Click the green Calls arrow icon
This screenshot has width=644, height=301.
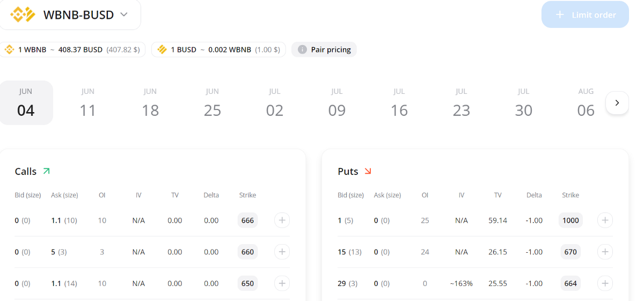click(x=46, y=171)
